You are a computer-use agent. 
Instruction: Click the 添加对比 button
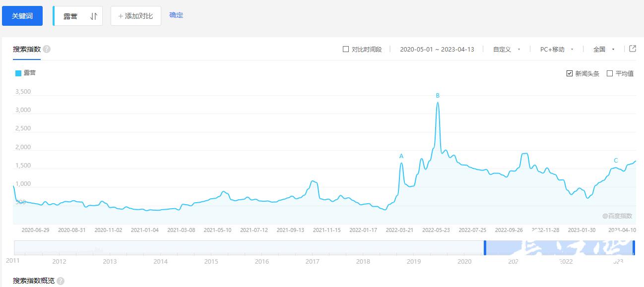click(x=135, y=16)
